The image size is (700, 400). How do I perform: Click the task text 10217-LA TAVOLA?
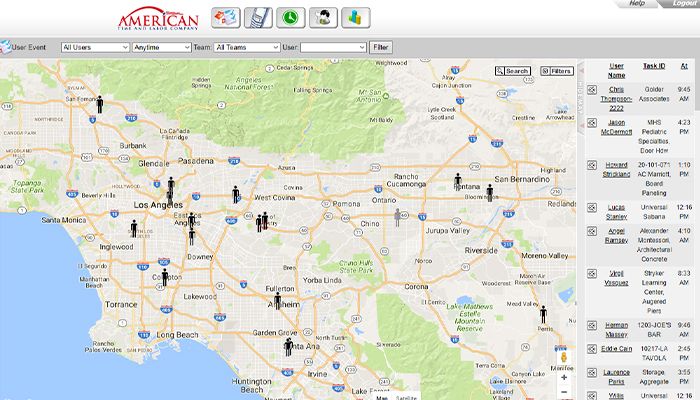[x=654, y=354]
